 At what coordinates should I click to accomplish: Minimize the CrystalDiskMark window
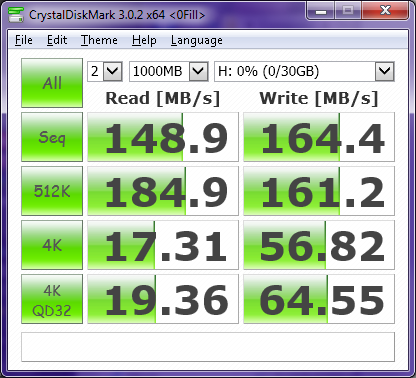pyautogui.click(x=321, y=11)
